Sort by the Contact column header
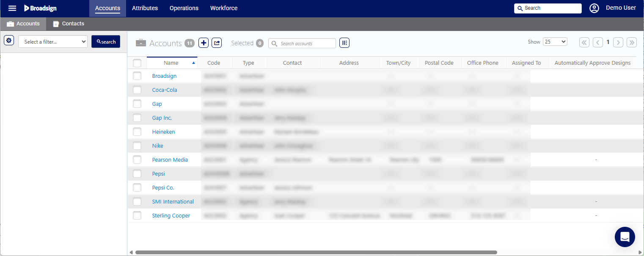644x256 pixels. [292, 63]
